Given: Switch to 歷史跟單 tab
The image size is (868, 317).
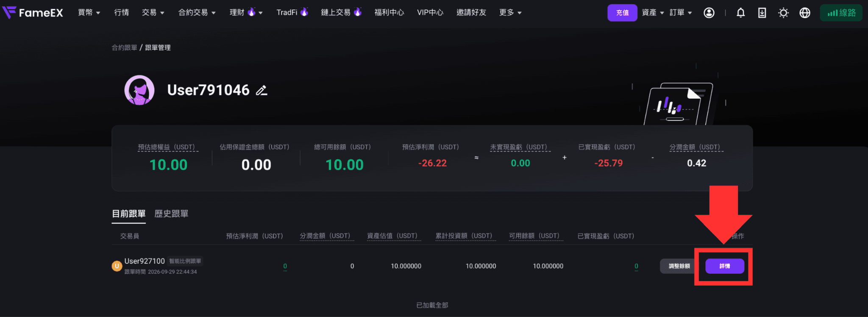Looking at the screenshot, I should (x=171, y=214).
